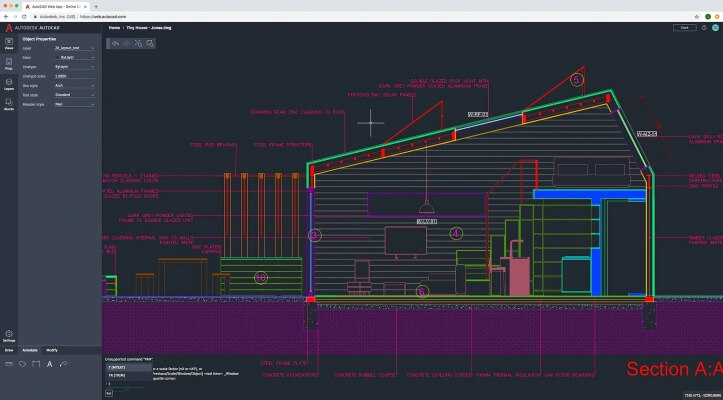This screenshot has height=400, width=723.
Task: Switch to the Annotate tab
Action: tap(30, 350)
